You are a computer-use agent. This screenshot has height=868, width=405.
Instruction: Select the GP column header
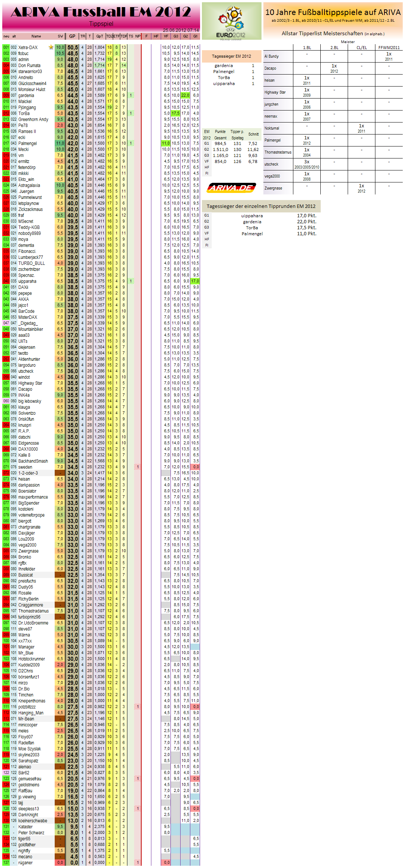[72, 36]
